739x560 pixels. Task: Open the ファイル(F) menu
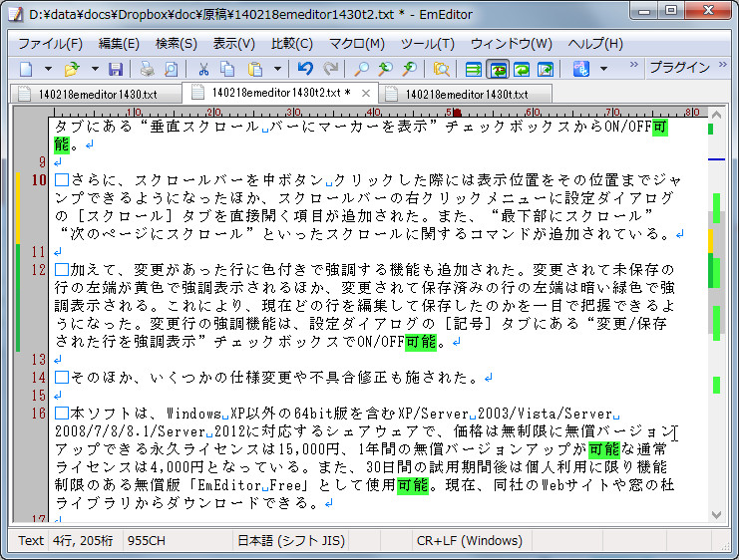pyautogui.click(x=50, y=44)
